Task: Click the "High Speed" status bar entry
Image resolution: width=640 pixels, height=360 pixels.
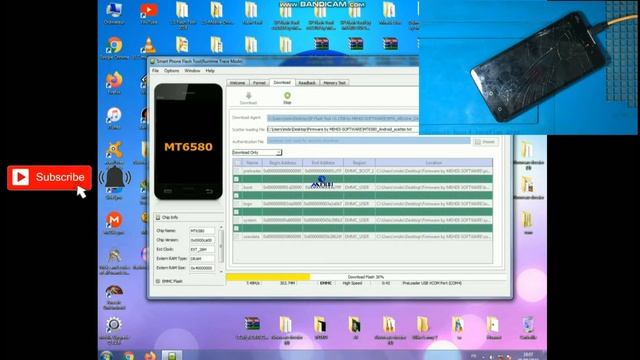Action: (x=352, y=283)
